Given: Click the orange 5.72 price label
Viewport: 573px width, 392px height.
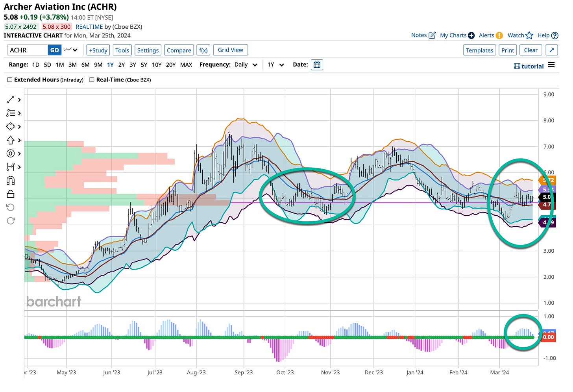Looking at the screenshot, I should (x=547, y=180).
